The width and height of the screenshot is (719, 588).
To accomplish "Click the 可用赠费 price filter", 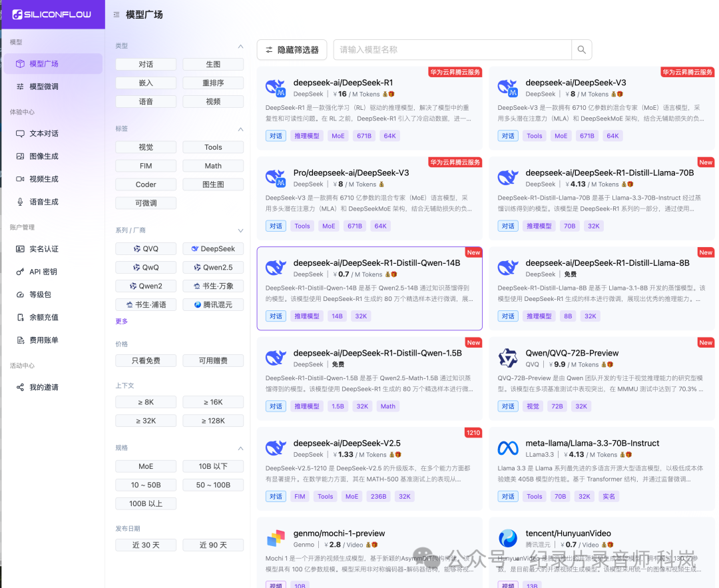I will pos(213,360).
